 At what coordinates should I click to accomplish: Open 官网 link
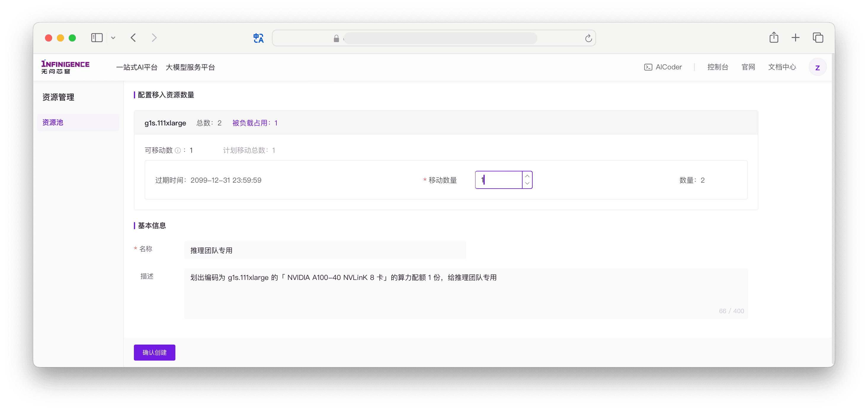coord(748,67)
